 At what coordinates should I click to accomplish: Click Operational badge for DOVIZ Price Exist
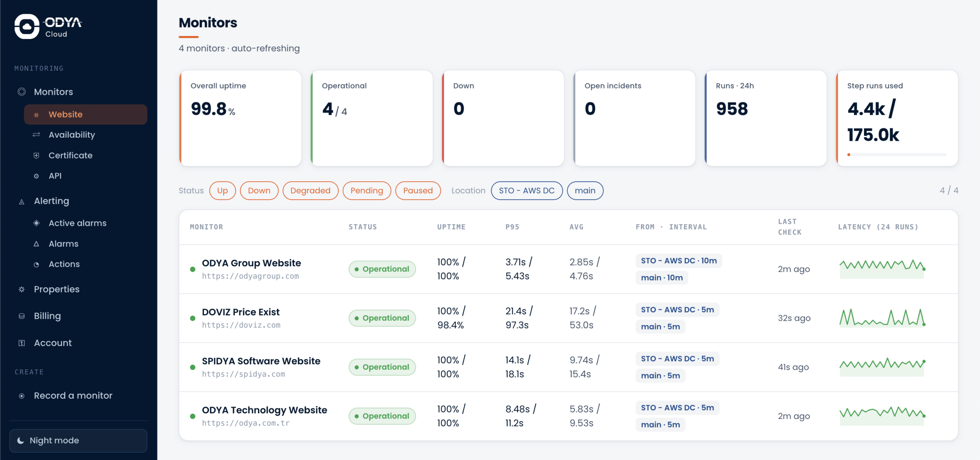382,318
